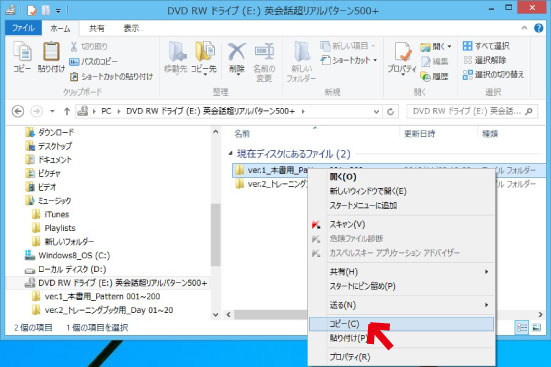Select ver.2_トレーニング folder in file list

(x=271, y=184)
